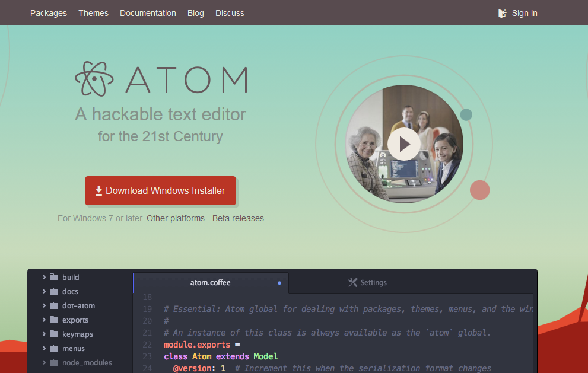
Task: Go to Documentation
Action: point(148,13)
